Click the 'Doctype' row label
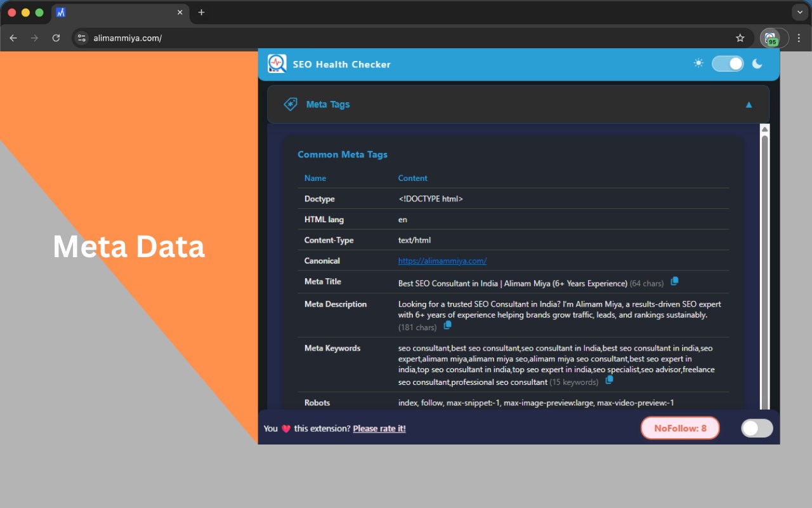The image size is (812, 508). click(320, 199)
